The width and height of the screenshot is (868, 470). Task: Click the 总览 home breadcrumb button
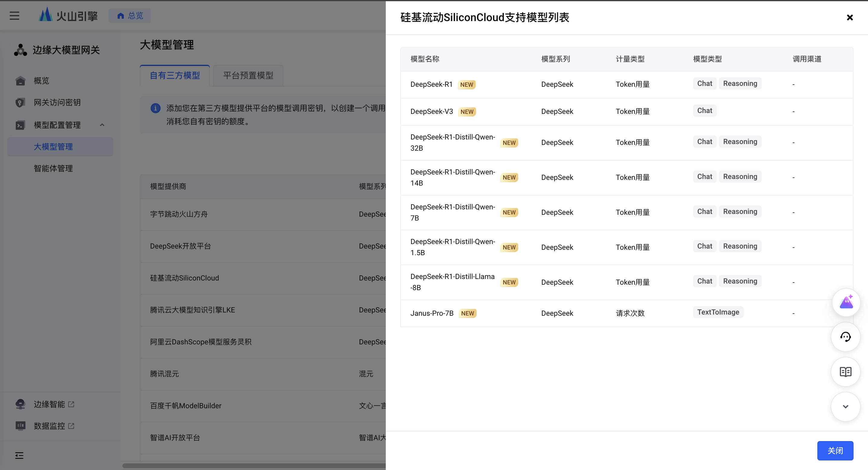pyautogui.click(x=130, y=16)
